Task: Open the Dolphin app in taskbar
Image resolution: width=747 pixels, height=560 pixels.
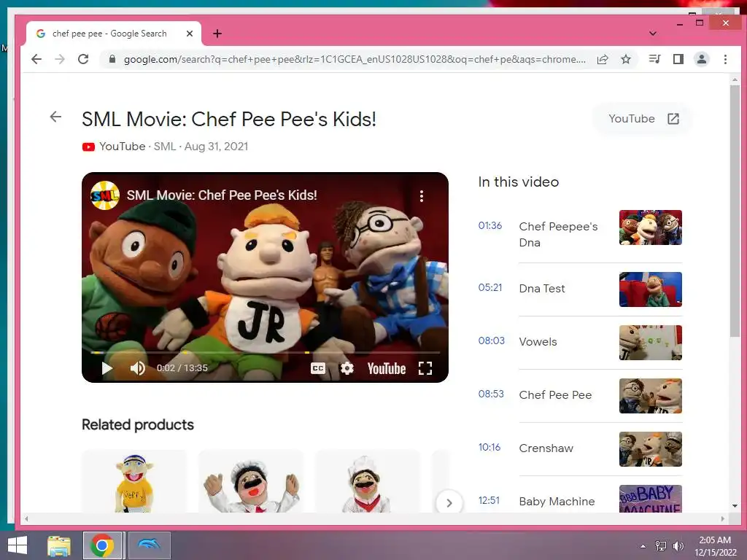Action: point(149,545)
